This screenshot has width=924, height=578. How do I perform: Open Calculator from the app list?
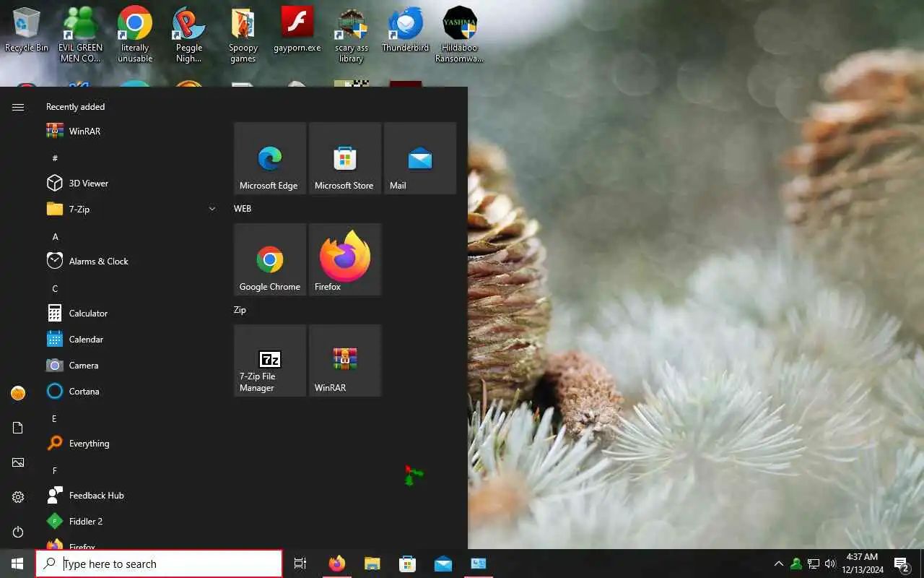[x=131, y=314]
